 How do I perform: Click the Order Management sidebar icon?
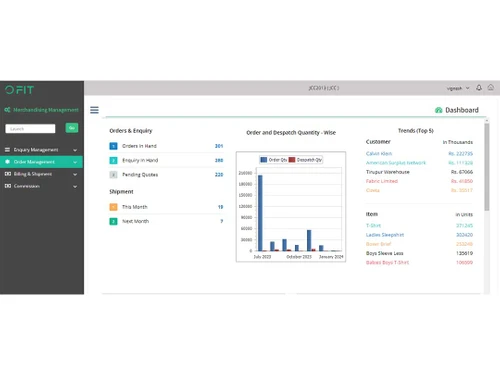pyautogui.click(x=7, y=162)
